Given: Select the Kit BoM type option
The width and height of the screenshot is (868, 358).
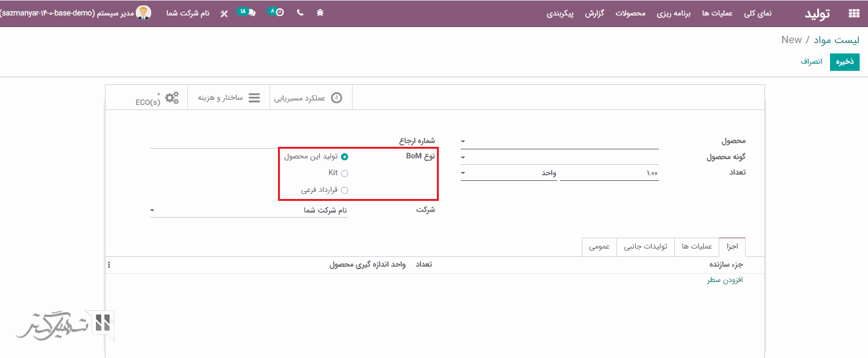Looking at the screenshot, I should 345,173.
